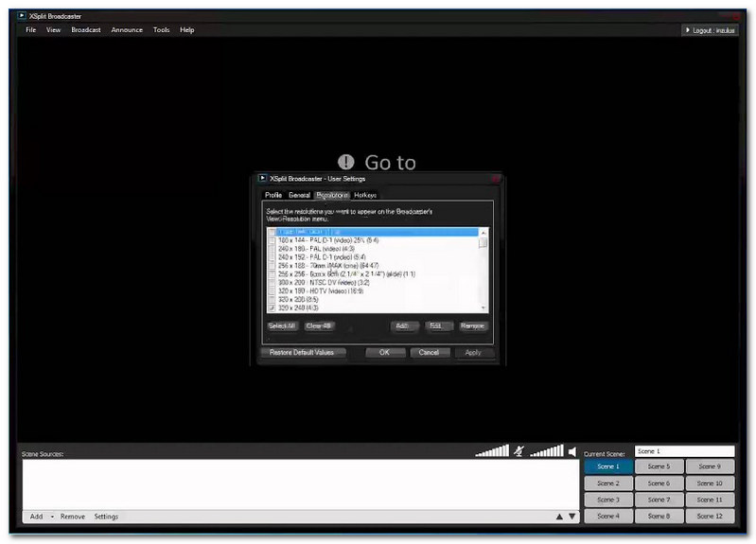Viewport: 756px width, 544px height.
Task: Click Remove in the resolutions dialog
Action: 472,326
